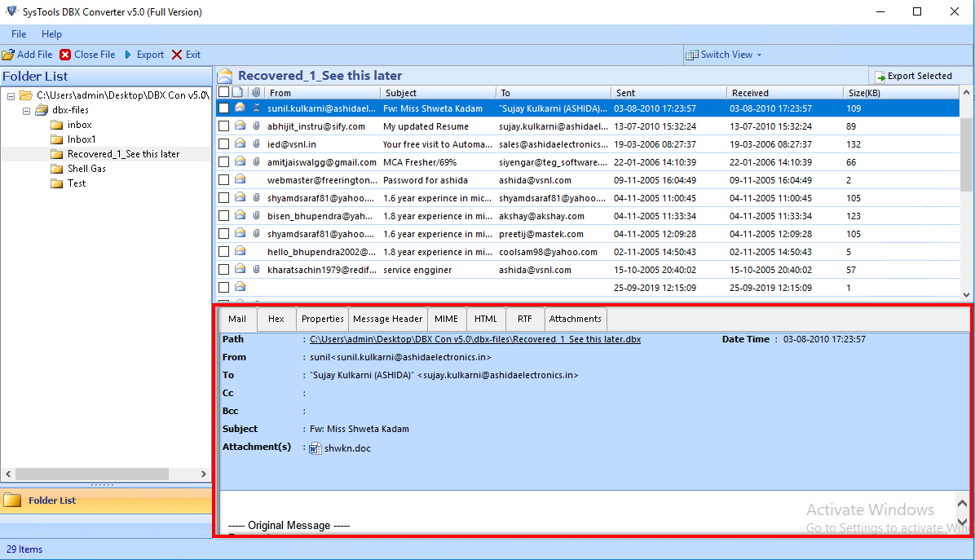Open the shwkn.doc attachment icon
Screen dimensions: 975x560
[x=315, y=448]
